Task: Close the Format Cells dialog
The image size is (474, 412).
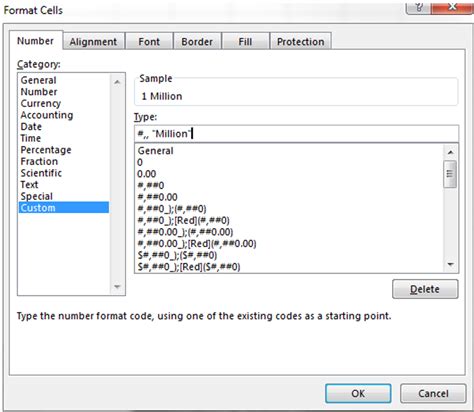Action: coord(452,7)
